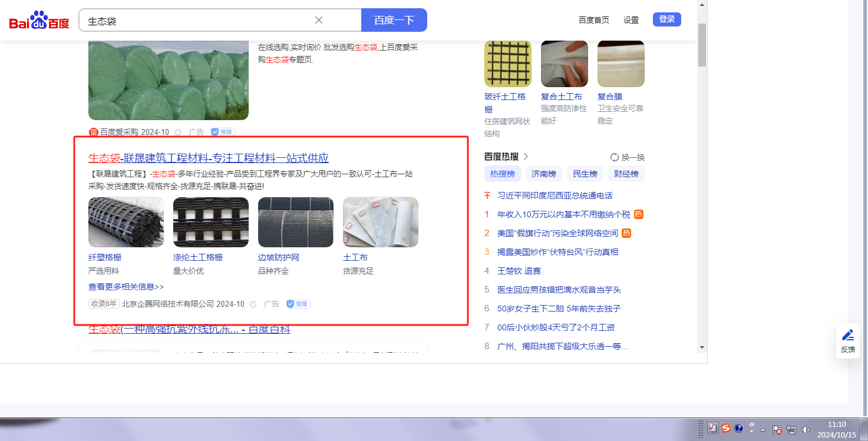Click the Baidu logo
Image resolution: width=868 pixels, height=441 pixels.
coord(39,21)
